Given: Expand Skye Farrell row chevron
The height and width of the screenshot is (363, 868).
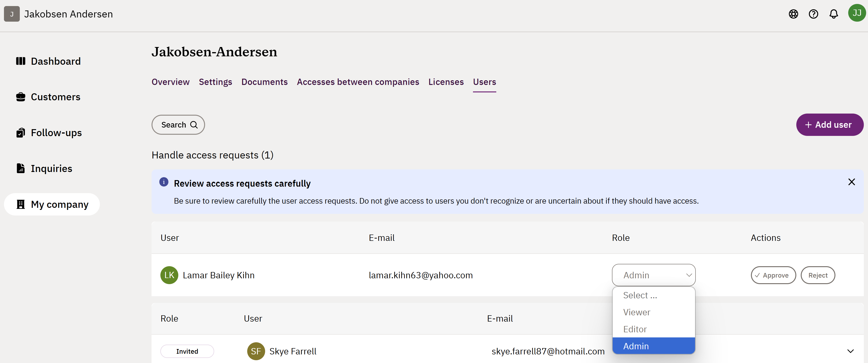Looking at the screenshot, I should (x=850, y=351).
